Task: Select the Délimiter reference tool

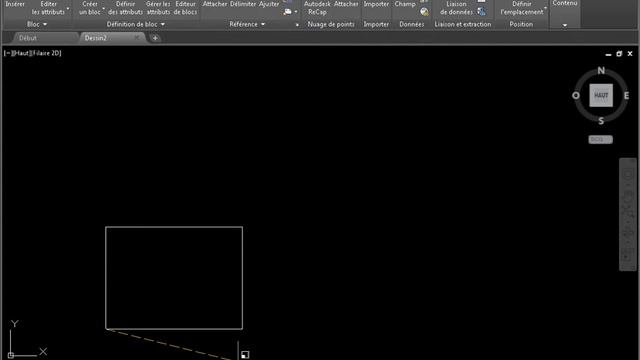Action: pos(243,4)
